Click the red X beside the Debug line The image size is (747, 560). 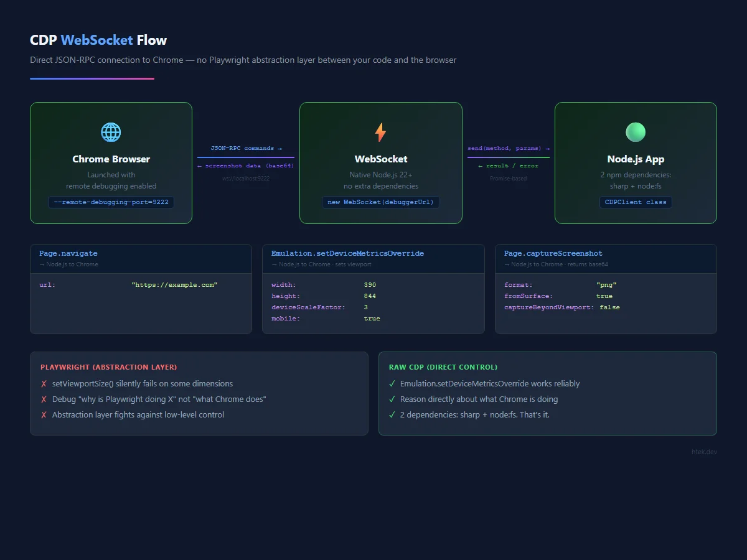[x=44, y=399]
